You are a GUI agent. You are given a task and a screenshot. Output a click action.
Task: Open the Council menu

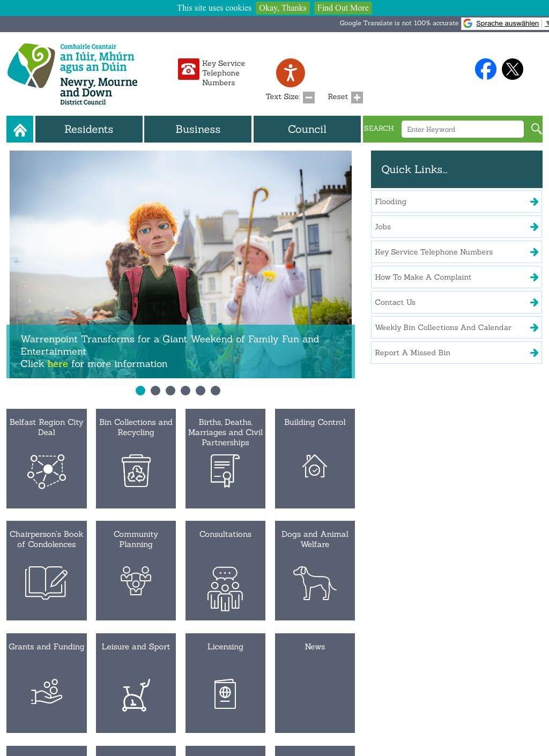coord(307,130)
